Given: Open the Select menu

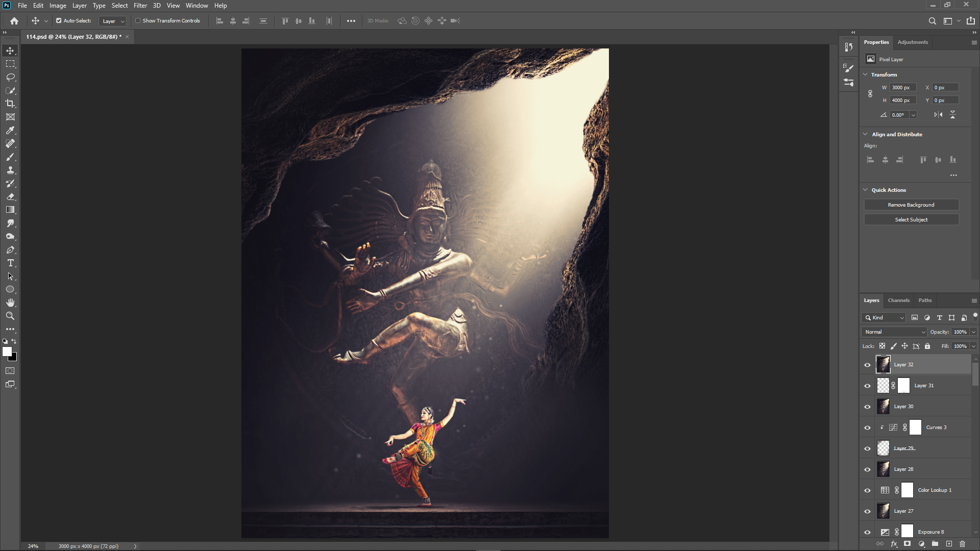Looking at the screenshot, I should [x=119, y=6].
